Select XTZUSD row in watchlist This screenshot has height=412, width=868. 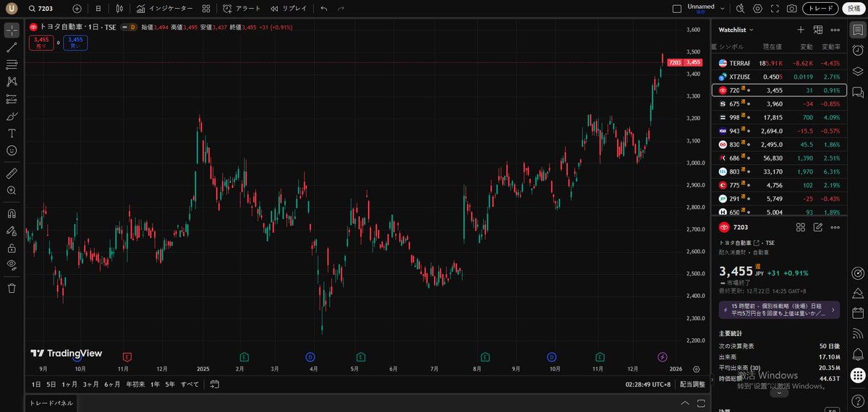tap(779, 77)
